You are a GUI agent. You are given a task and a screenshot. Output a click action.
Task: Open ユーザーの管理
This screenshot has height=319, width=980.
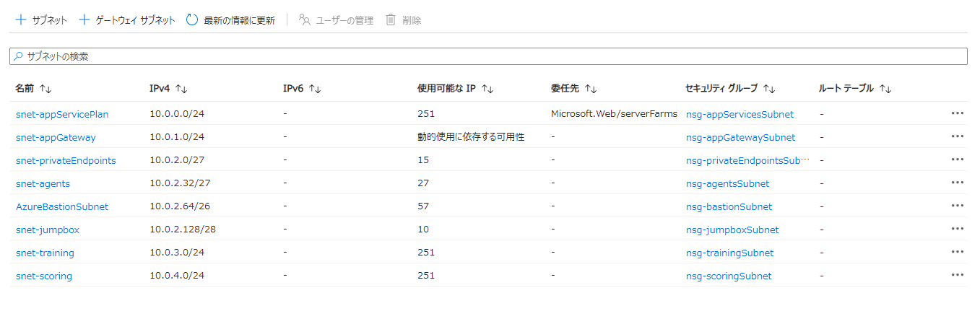[x=336, y=20]
